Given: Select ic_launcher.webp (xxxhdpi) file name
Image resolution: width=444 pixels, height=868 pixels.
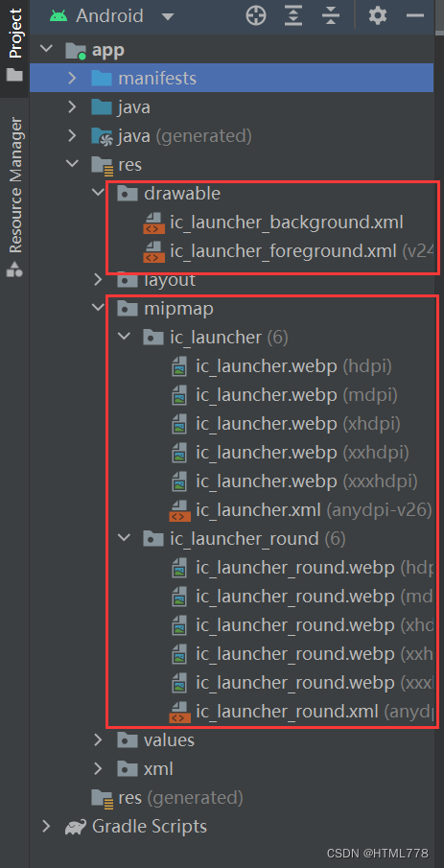Looking at the screenshot, I should coord(267,481).
